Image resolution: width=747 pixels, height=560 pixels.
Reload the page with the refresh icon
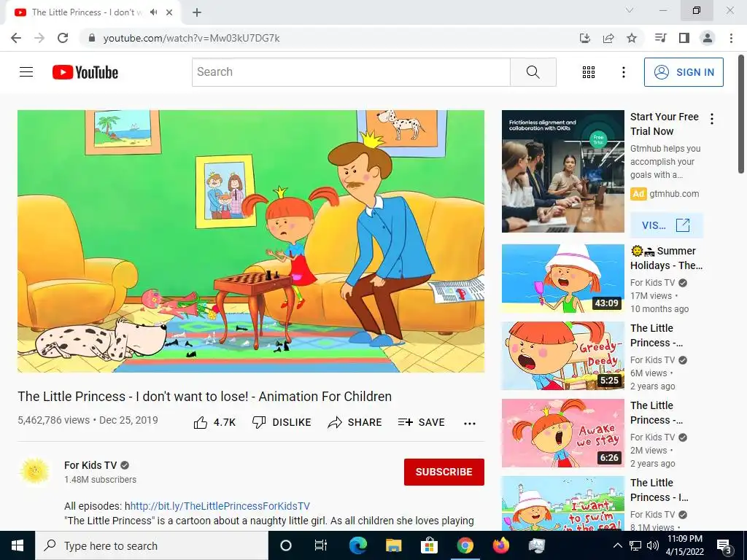point(63,38)
